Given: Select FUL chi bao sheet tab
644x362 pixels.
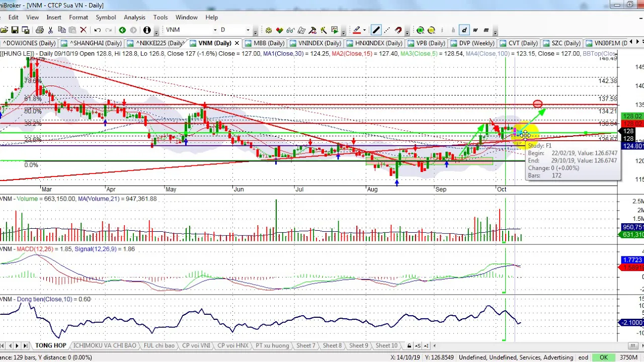Looking at the screenshot, I should pos(159,345).
